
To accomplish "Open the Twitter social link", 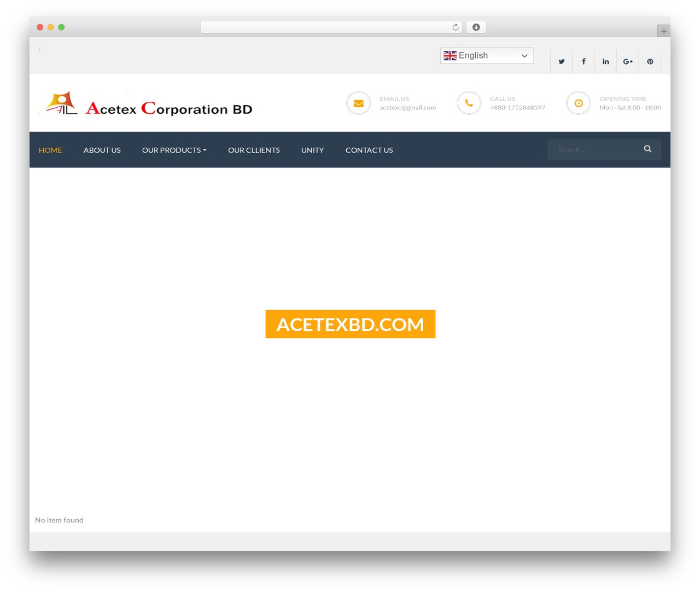I will pos(561,61).
